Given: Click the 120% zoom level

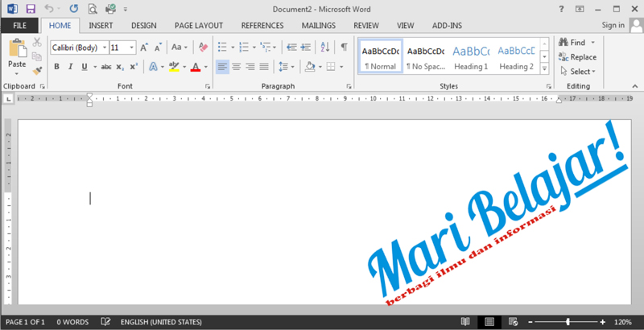Looking at the screenshot, I should (622, 322).
